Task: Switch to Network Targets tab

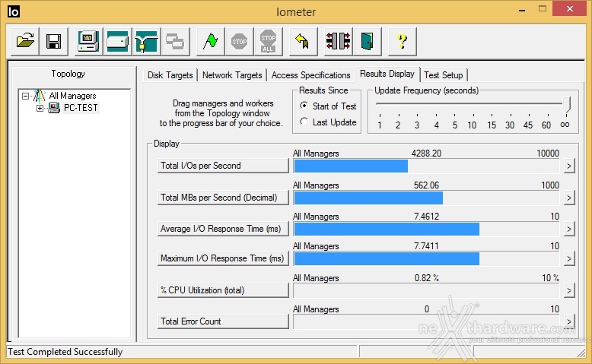Action: (x=232, y=75)
